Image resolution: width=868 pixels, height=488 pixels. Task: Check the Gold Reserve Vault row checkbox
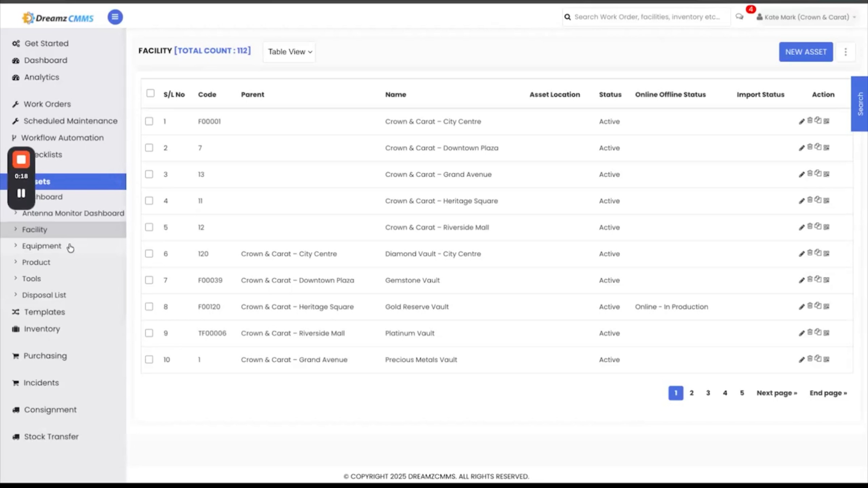(x=149, y=307)
